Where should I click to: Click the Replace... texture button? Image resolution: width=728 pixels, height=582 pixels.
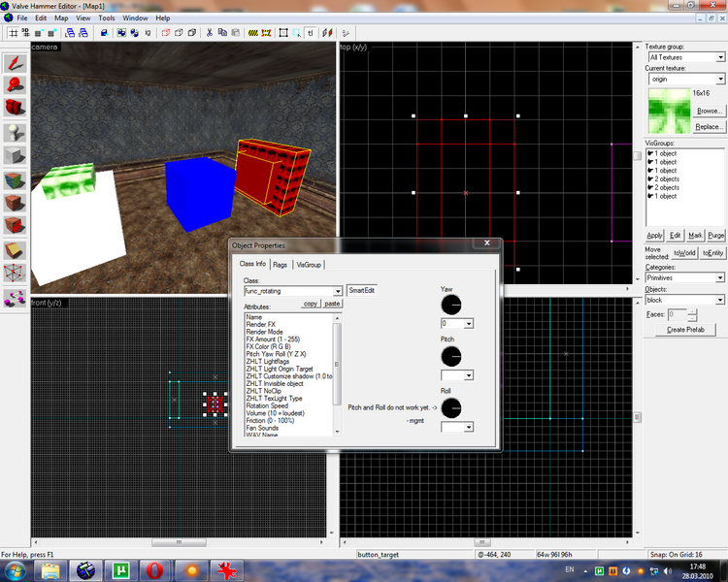709,127
